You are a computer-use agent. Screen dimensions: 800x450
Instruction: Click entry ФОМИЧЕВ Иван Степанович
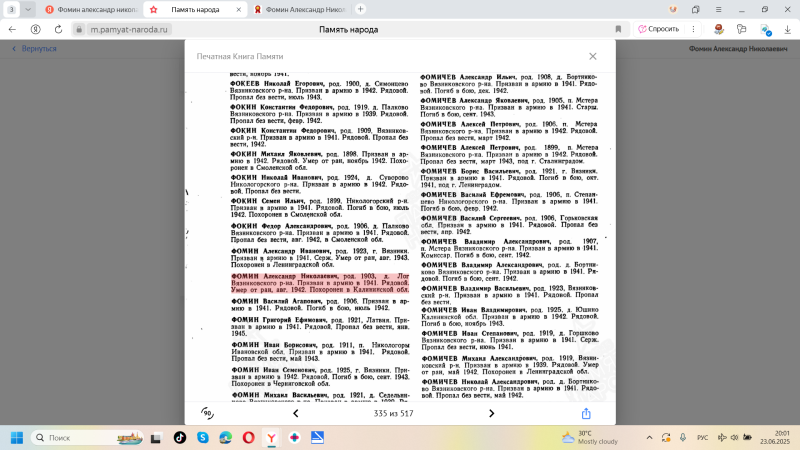pos(510,340)
